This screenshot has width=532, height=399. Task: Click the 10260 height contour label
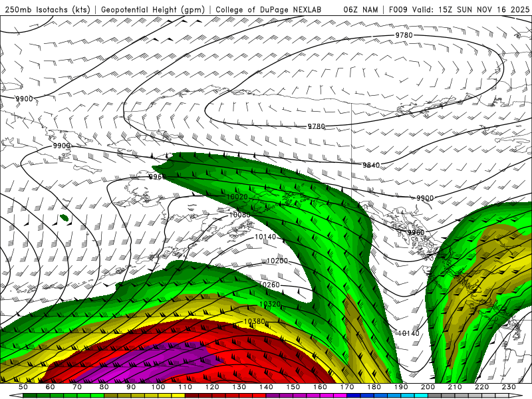click(269, 285)
